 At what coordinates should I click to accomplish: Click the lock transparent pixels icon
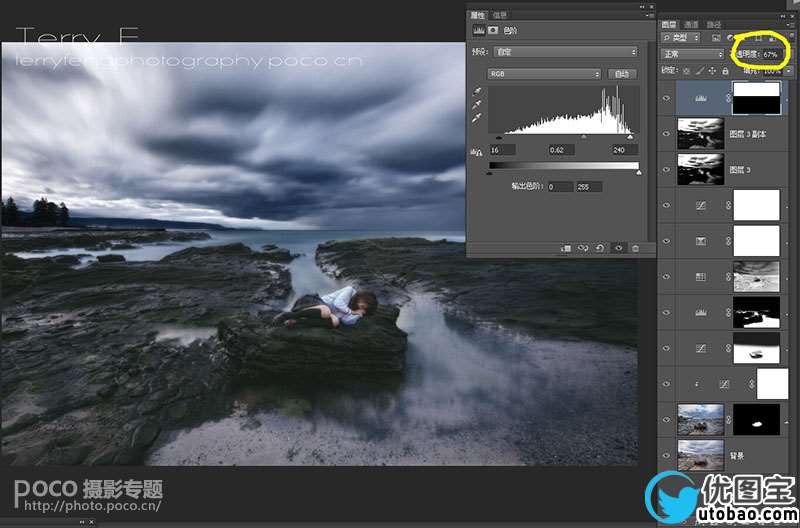point(687,71)
